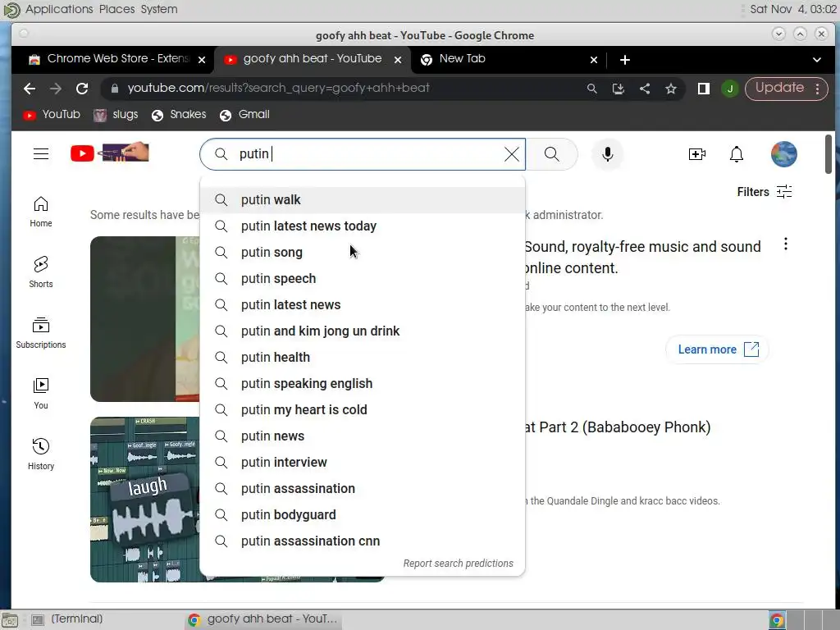Screen dimensions: 840x630
Task: Select the suggestion putin walk
Action: click(362, 200)
